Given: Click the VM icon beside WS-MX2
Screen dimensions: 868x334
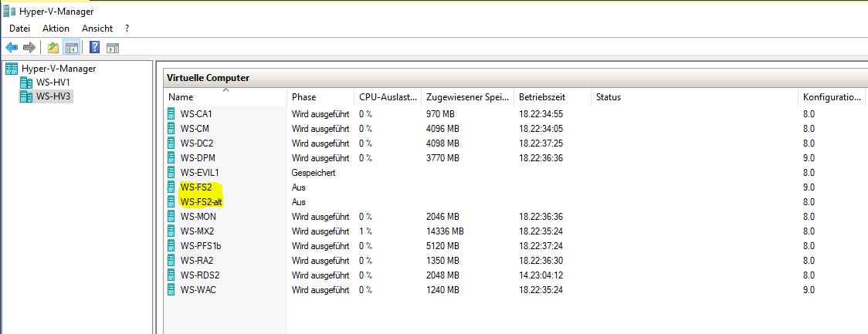Looking at the screenshot, I should (x=171, y=231).
